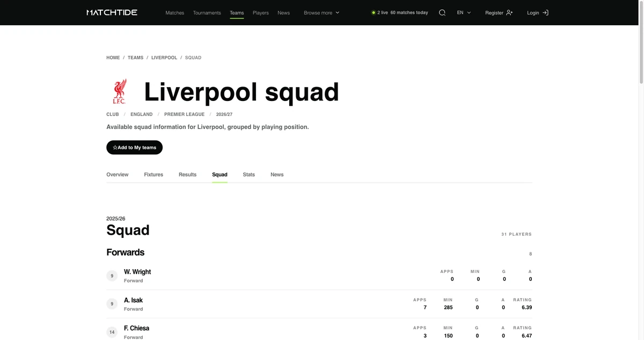Open News in the top navigation bar
The width and height of the screenshot is (644, 340).
tap(283, 12)
